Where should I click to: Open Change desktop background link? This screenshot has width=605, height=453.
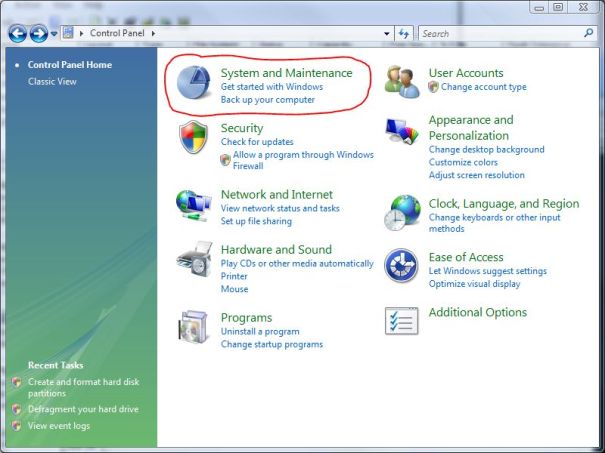486,150
